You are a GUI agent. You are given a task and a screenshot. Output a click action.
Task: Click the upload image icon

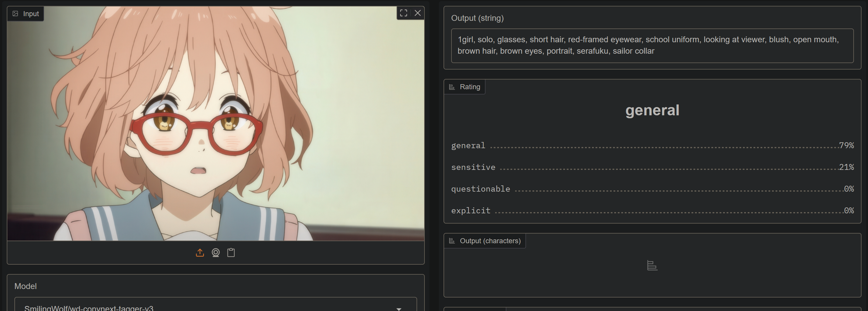coord(200,253)
